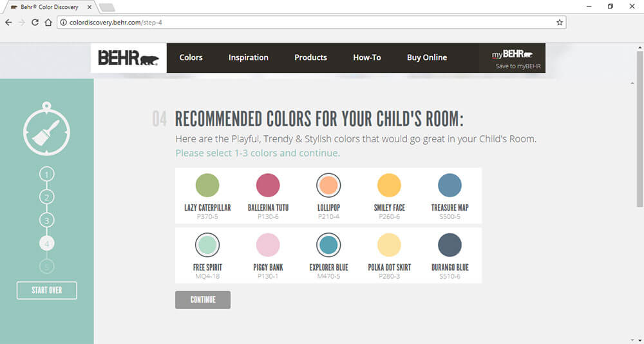644x344 pixels.
Task: Click the BEHR bear logo
Action: [x=129, y=58]
